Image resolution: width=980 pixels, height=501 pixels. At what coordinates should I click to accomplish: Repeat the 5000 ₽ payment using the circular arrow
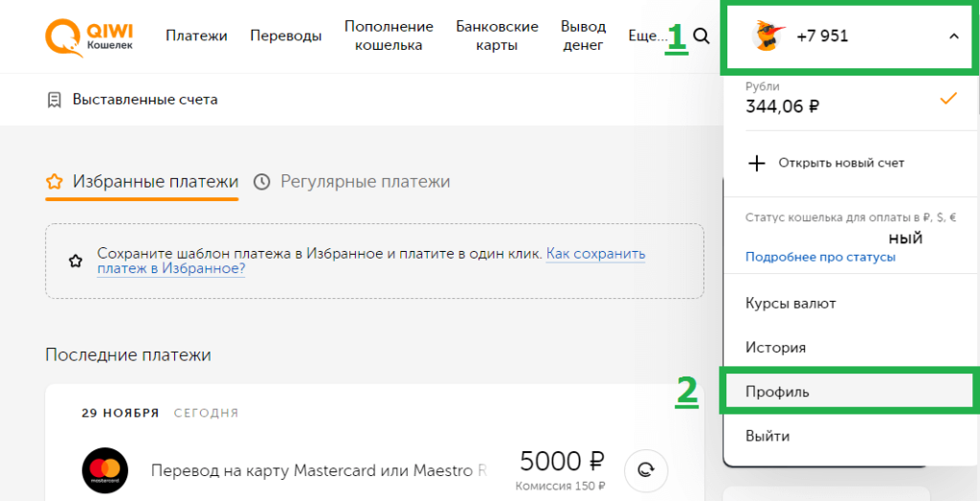coord(646,470)
